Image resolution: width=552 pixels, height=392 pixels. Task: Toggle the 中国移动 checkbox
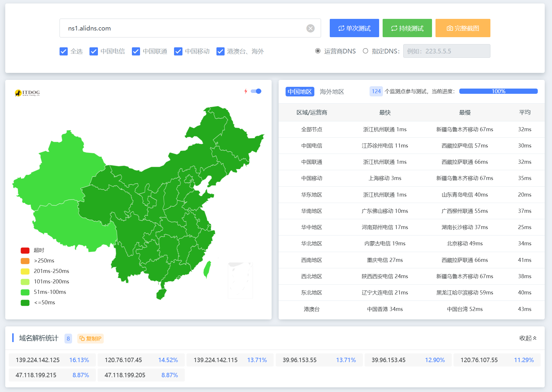pyautogui.click(x=178, y=51)
